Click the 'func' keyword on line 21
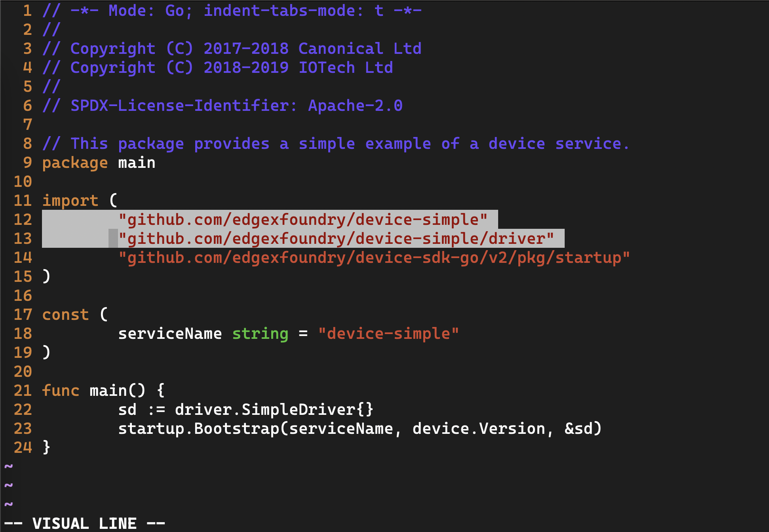Image resolution: width=769 pixels, height=532 pixels. 61,391
